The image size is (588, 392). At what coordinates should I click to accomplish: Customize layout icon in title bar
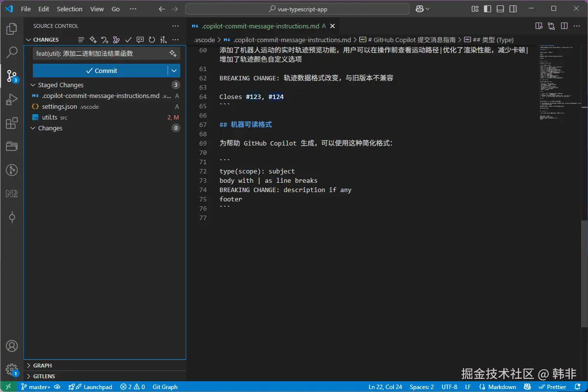pos(475,9)
